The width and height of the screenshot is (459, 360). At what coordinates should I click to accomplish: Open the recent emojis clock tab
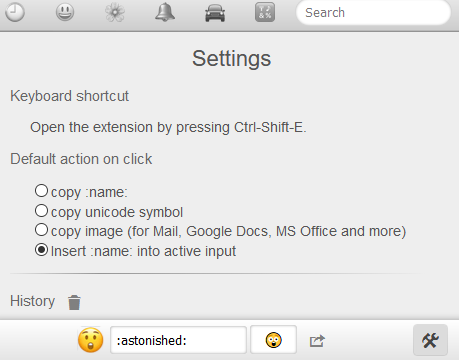[x=15, y=12]
